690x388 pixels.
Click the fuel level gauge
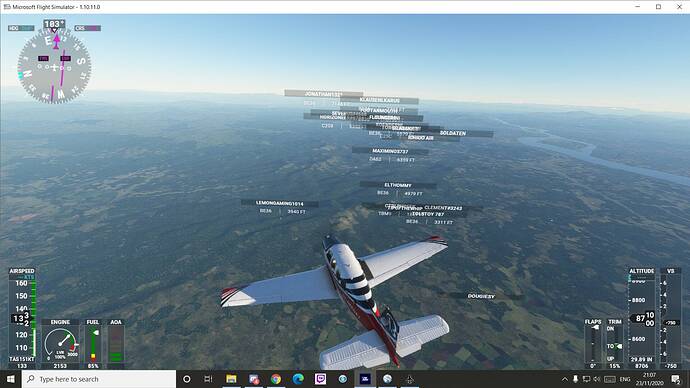[93, 344]
